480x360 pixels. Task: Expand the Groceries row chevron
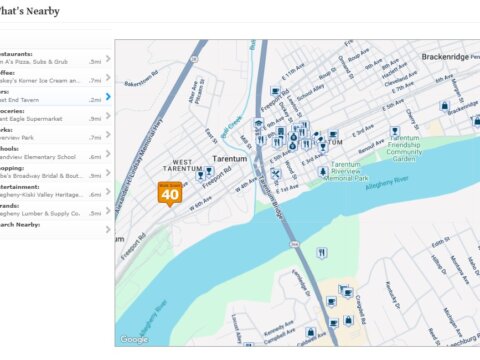108,116
